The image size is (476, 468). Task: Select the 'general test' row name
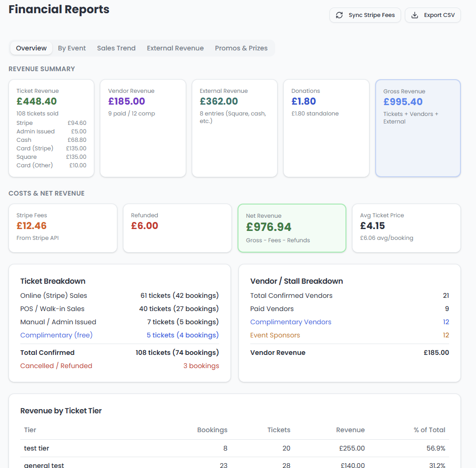click(44, 465)
